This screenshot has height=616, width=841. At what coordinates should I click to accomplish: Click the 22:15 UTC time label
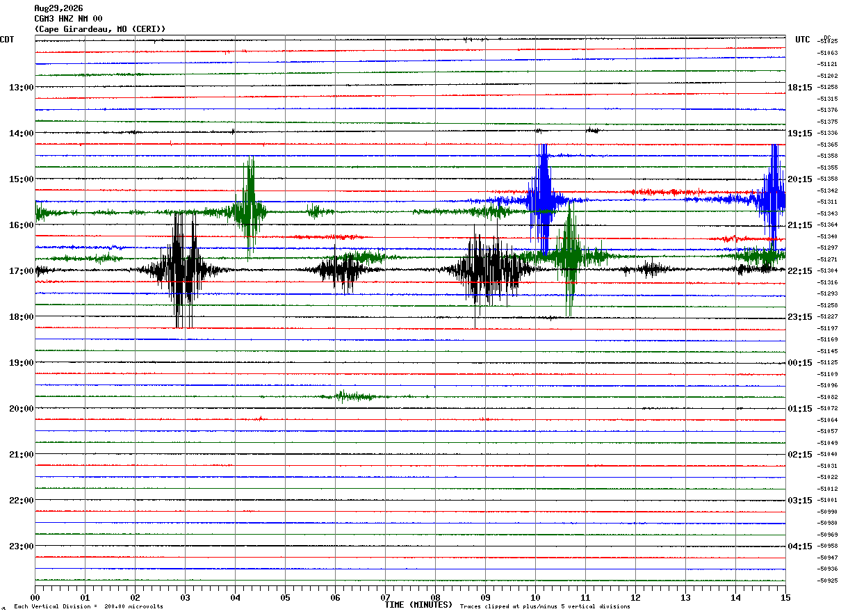pos(800,271)
